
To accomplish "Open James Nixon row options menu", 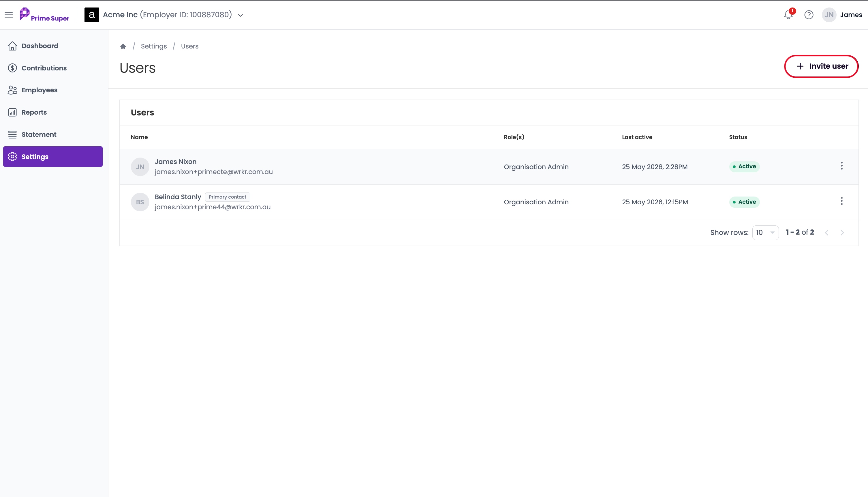I will [x=841, y=166].
